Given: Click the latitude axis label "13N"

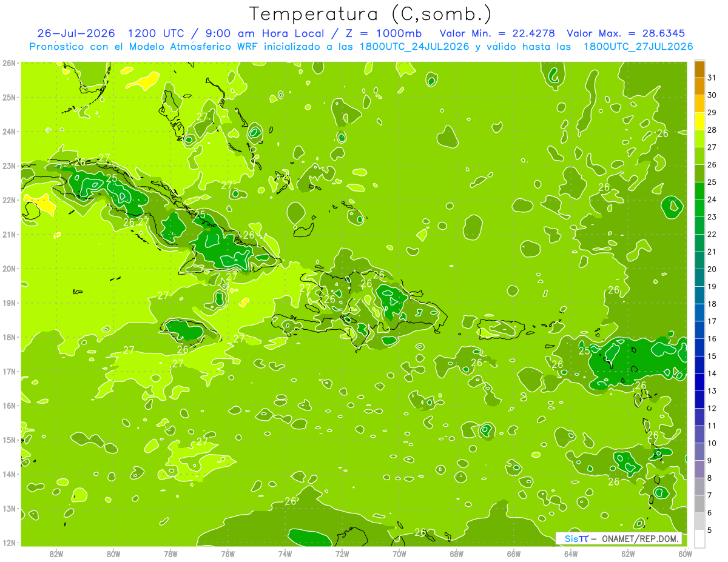Looking at the screenshot, I should tap(9, 508).
